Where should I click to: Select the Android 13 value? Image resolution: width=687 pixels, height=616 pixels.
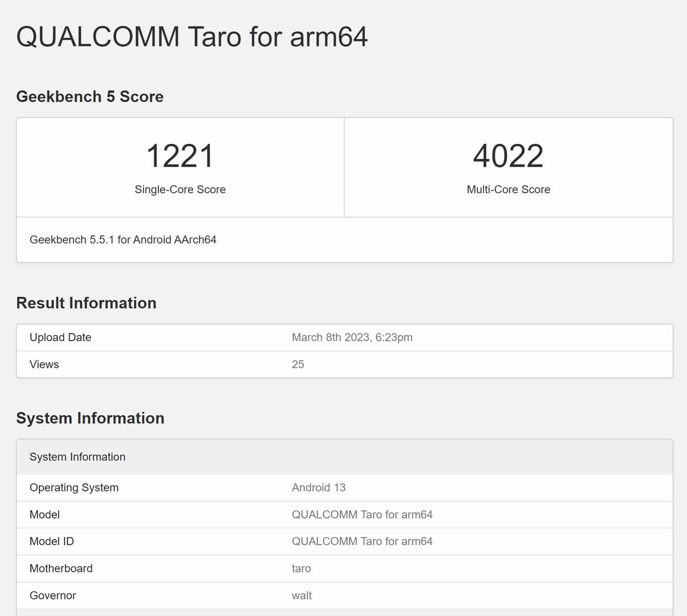click(x=318, y=488)
